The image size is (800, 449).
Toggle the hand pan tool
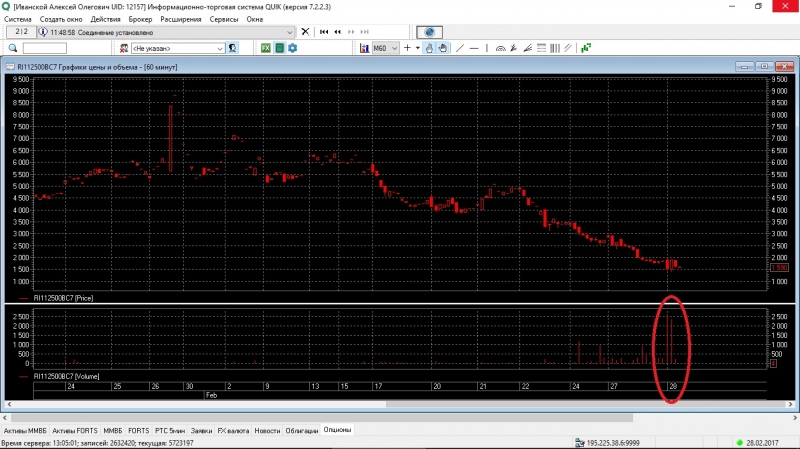(x=443, y=48)
